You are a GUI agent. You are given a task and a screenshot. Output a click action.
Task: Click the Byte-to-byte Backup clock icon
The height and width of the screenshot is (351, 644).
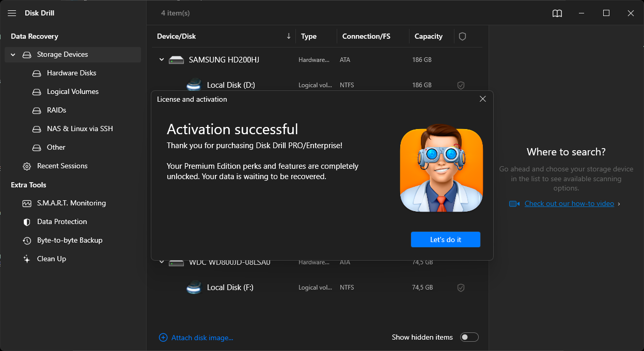point(27,241)
